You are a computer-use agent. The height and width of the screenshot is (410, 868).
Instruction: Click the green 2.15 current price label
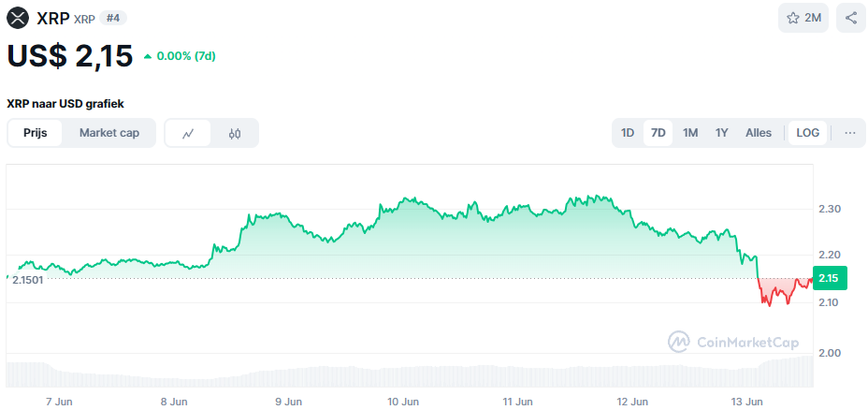(831, 279)
